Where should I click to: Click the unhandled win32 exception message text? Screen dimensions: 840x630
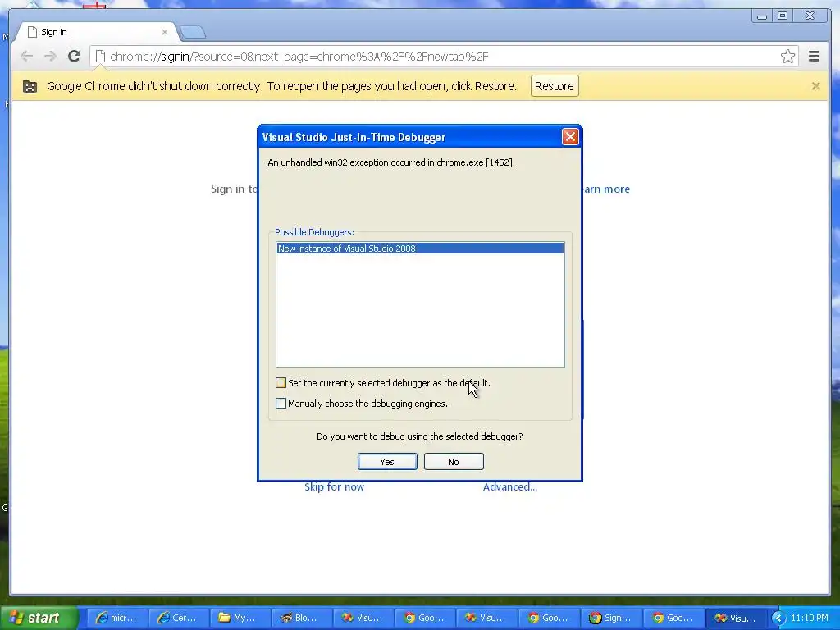click(x=391, y=162)
